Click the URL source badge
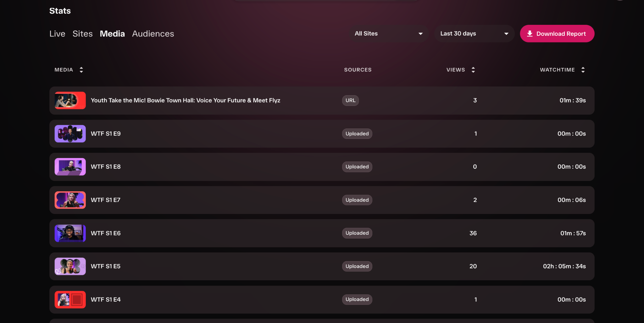Viewport: 644px width, 323px height. (350, 101)
